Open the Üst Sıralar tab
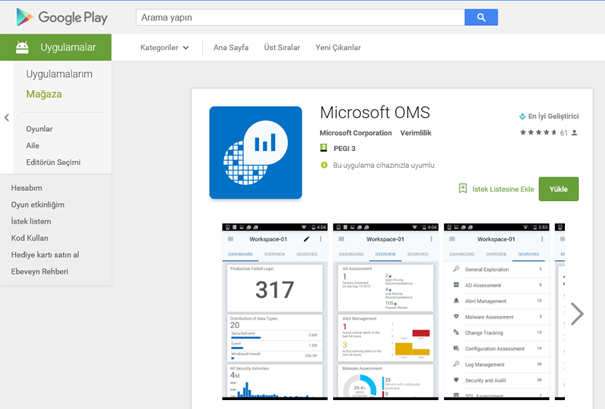 pos(282,47)
